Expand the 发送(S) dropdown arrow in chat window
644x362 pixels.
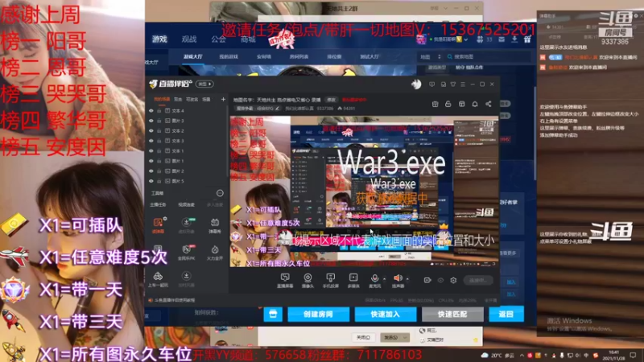click(x=405, y=337)
